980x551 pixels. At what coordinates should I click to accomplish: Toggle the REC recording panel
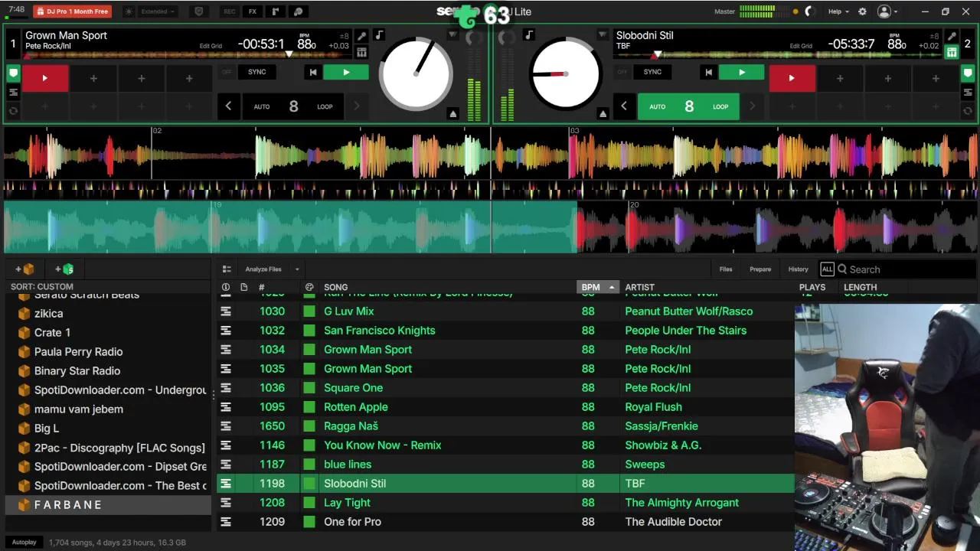(x=229, y=11)
